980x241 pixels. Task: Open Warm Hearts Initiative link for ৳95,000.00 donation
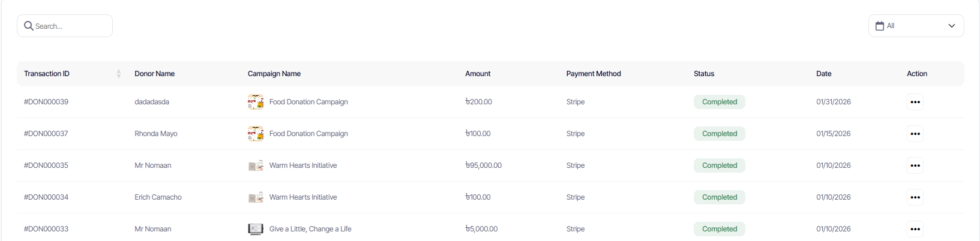303,165
